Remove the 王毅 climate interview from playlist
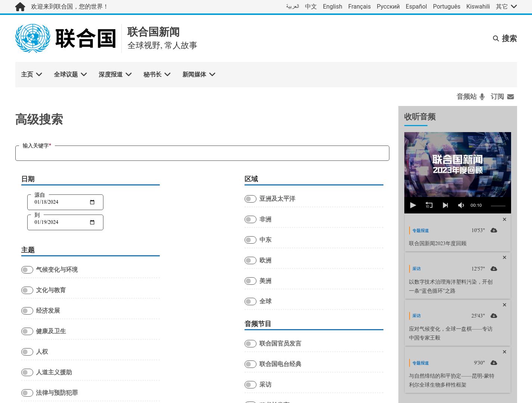 (504, 305)
